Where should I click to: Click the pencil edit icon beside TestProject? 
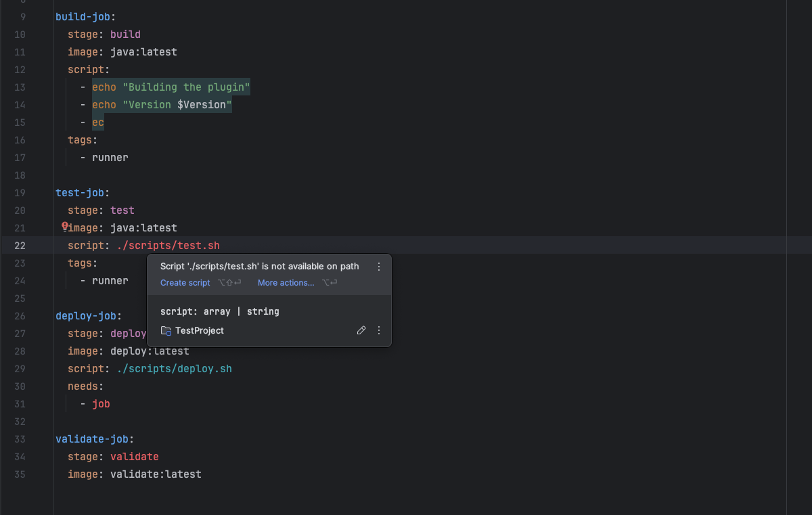tap(361, 330)
